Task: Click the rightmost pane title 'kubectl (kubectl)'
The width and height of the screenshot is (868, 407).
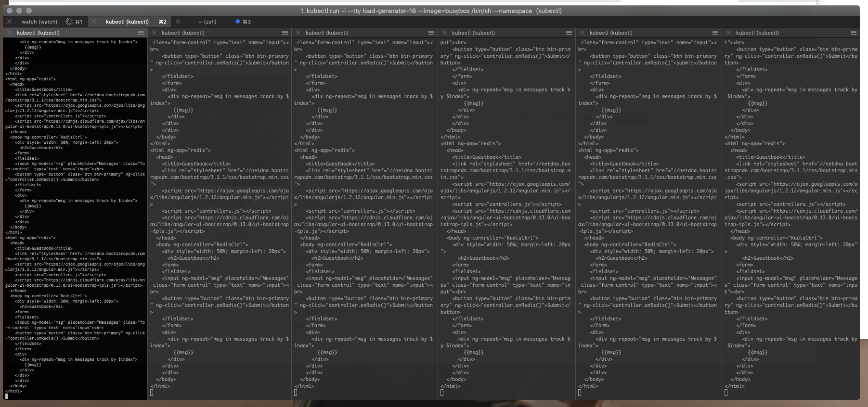Action: [757, 33]
